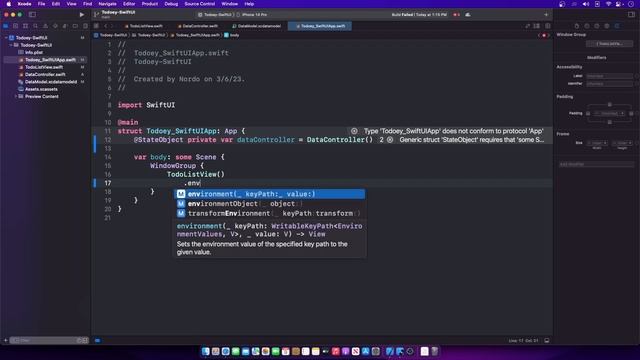Switch to the DataModel.xcdatamodel editor tab
640x360 pixels.
(x=257, y=26)
